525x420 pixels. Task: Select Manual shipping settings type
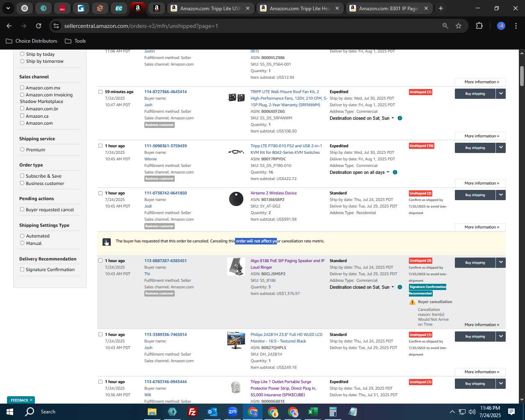click(22, 243)
